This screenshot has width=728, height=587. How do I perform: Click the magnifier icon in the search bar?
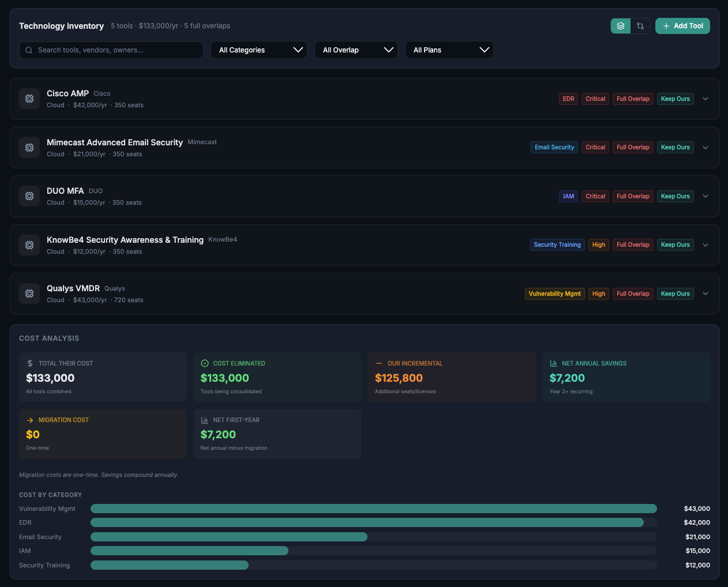28,50
